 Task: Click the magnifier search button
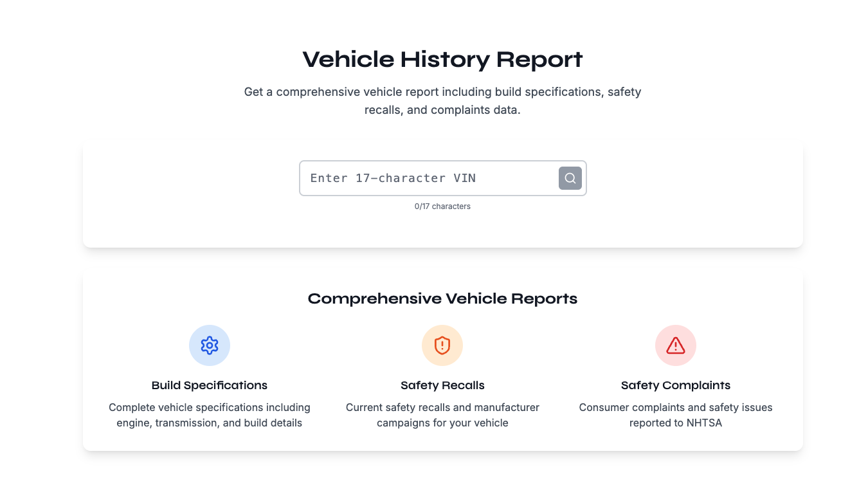click(x=570, y=178)
